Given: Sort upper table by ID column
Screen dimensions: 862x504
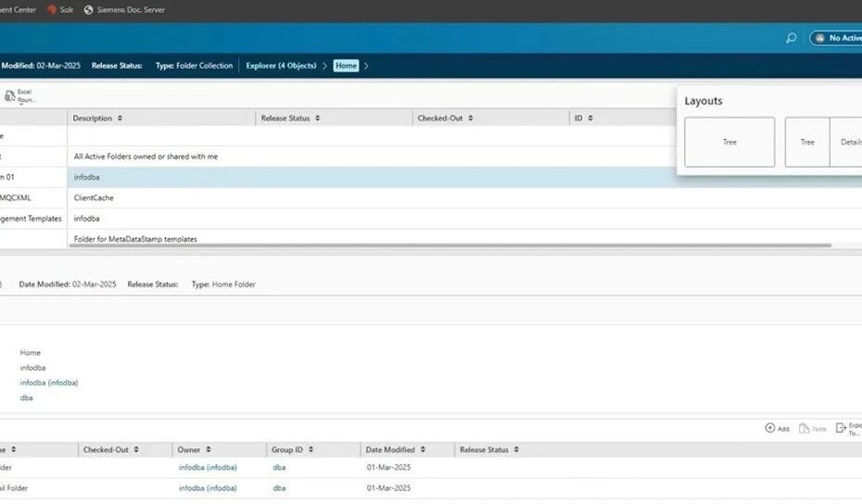Looking at the screenshot, I should point(589,119).
